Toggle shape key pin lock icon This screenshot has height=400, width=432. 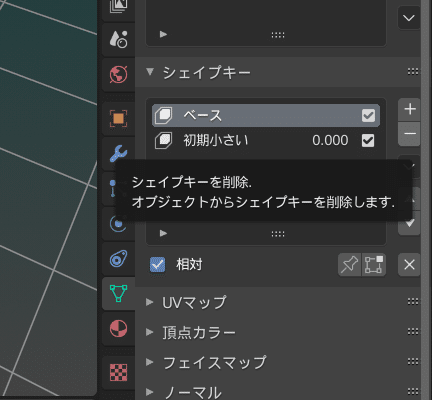tap(349, 265)
